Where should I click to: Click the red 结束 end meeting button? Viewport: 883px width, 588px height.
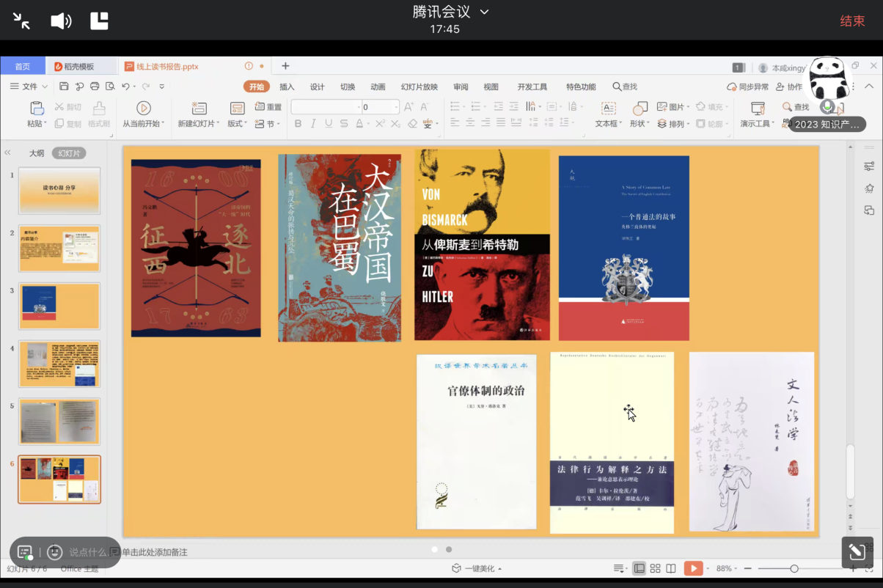point(852,21)
